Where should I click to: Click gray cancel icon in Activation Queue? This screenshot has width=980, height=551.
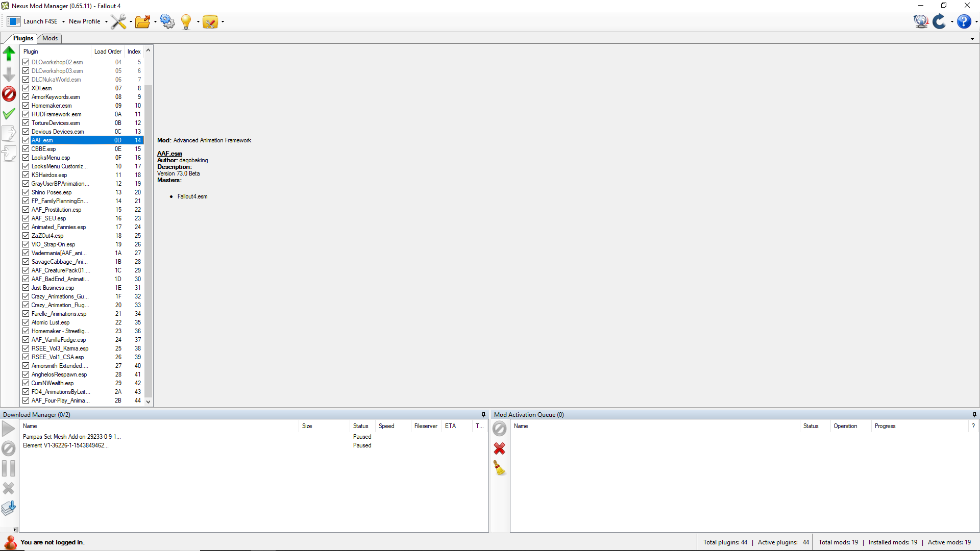click(x=500, y=429)
